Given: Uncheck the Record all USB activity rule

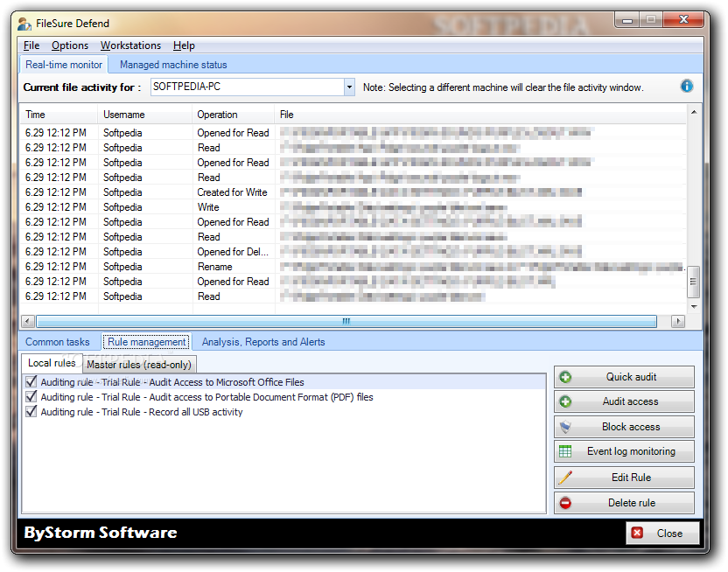Looking at the screenshot, I should (x=31, y=411).
